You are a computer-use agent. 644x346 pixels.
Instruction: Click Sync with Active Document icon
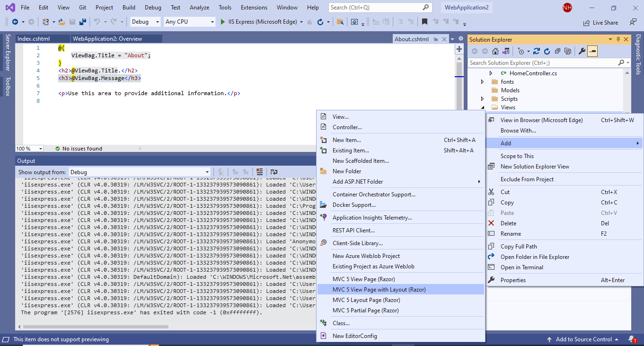(x=536, y=51)
